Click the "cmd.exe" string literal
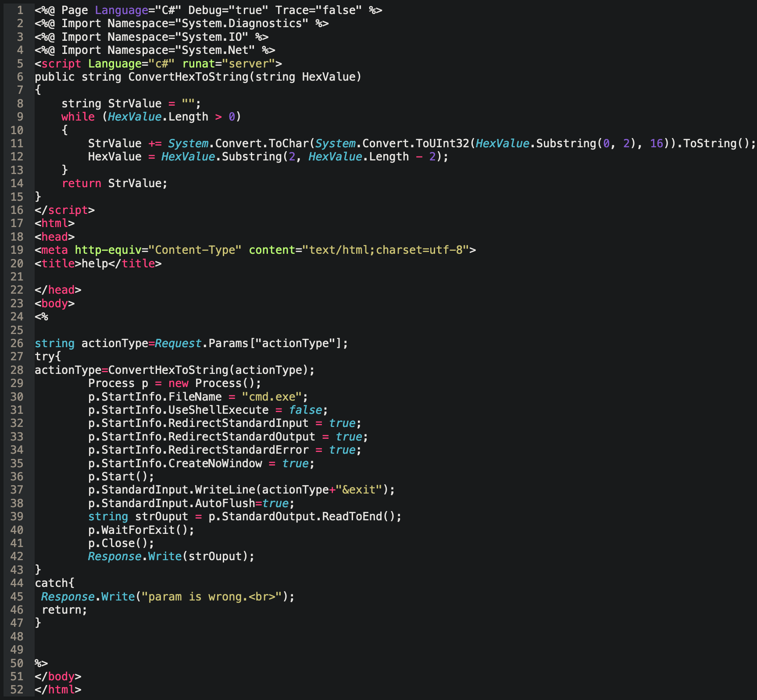The image size is (757, 700). [x=272, y=397]
